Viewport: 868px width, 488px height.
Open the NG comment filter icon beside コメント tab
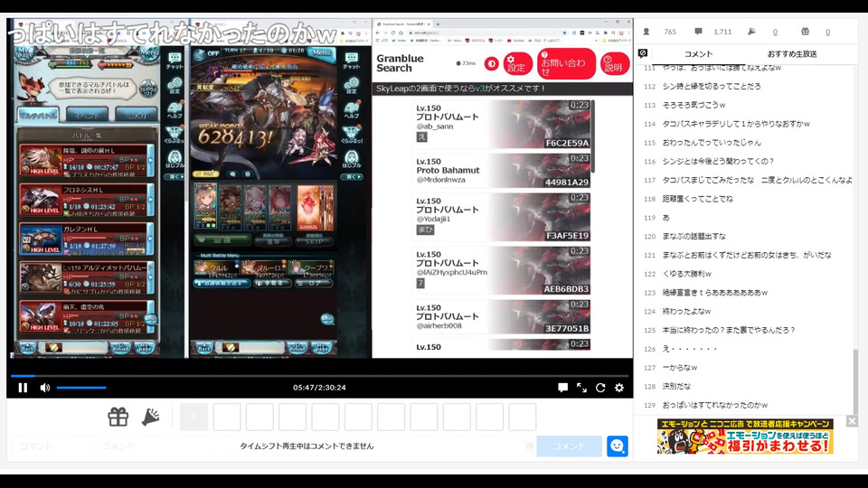pos(643,53)
